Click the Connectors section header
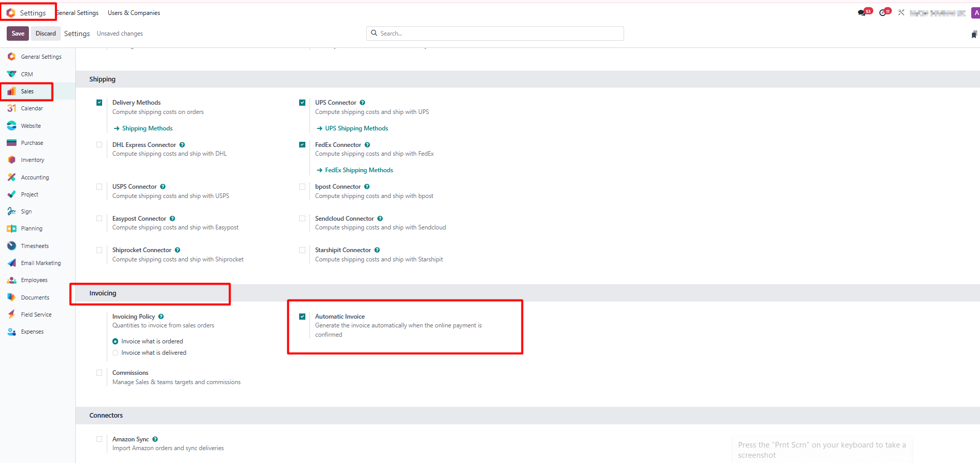This screenshot has width=980, height=463. pos(106,416)
